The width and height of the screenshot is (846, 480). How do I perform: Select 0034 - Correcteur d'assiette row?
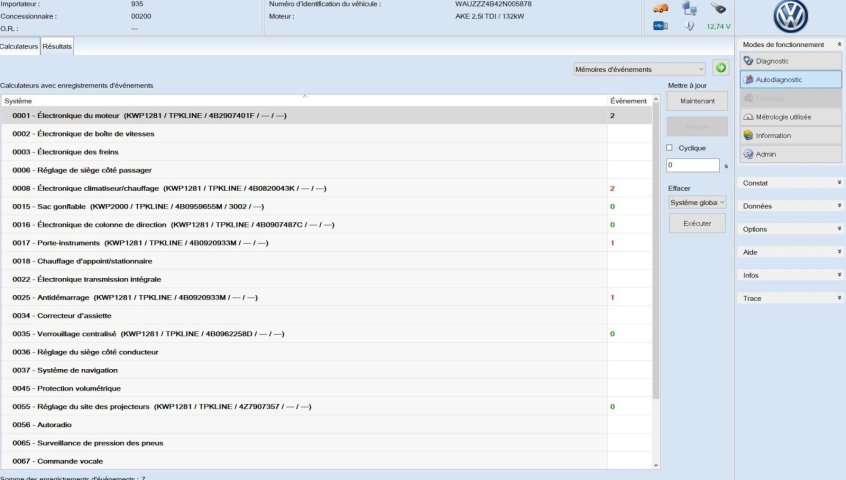pos(326,316)
